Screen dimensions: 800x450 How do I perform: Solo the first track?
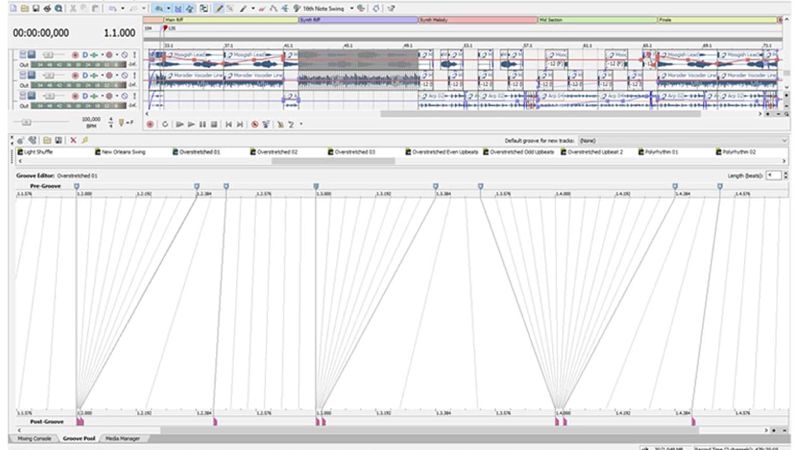[x=135, y=55]
